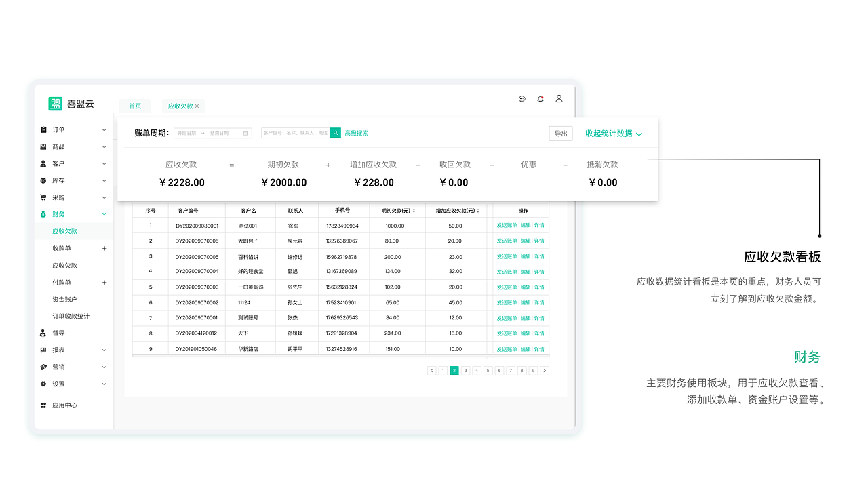Close the 应收欠款 tab
The height and width of the screenshot is (488, 868).
(x=197, y=106)
